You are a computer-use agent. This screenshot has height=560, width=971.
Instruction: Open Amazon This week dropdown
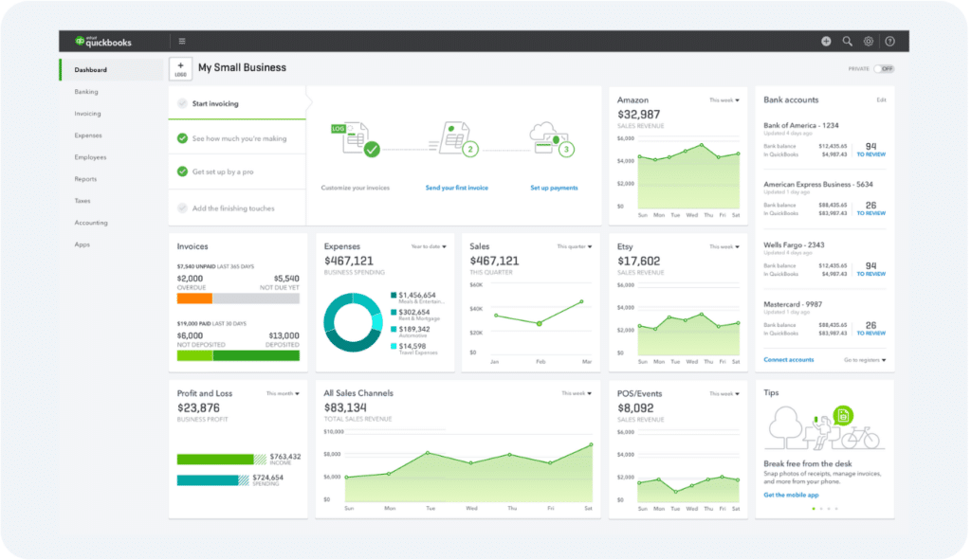tap(724, 100)
